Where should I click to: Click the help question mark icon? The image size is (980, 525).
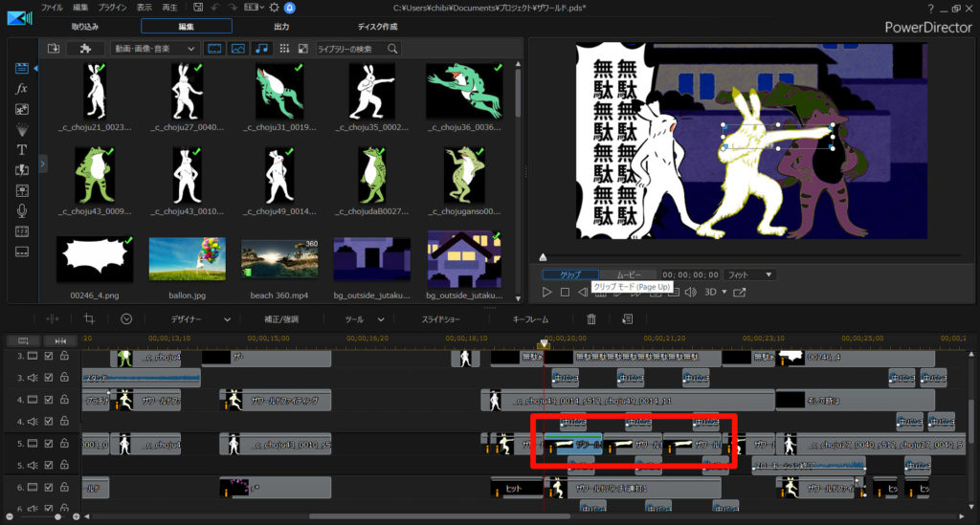click(930, 8)
